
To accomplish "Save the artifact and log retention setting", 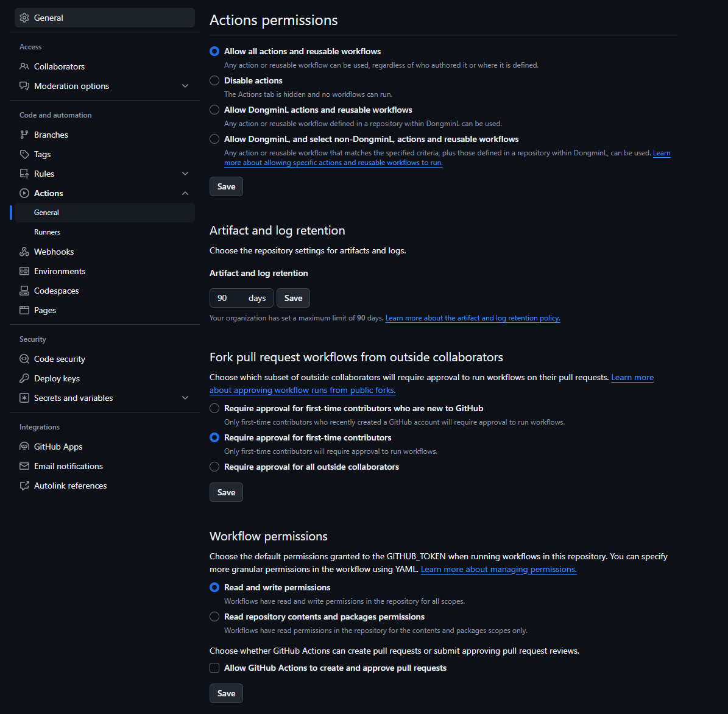I will tap(293, 298).
